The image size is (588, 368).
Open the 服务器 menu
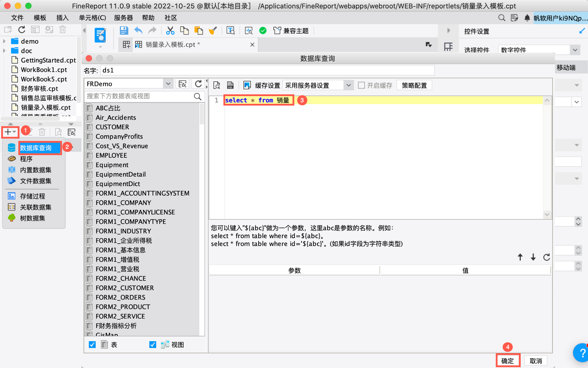click(x=123, y=18)
